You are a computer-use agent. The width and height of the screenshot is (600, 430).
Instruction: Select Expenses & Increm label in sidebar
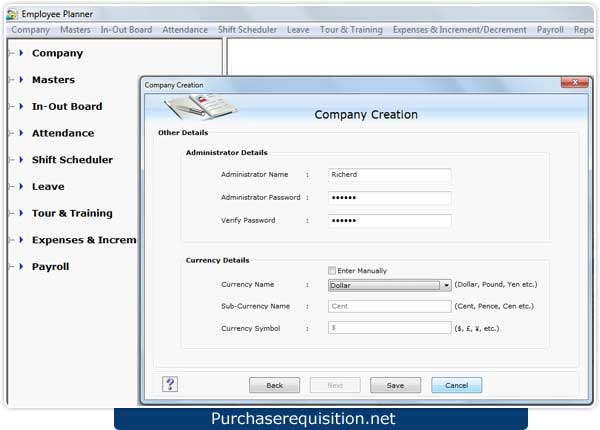point(84,240)
